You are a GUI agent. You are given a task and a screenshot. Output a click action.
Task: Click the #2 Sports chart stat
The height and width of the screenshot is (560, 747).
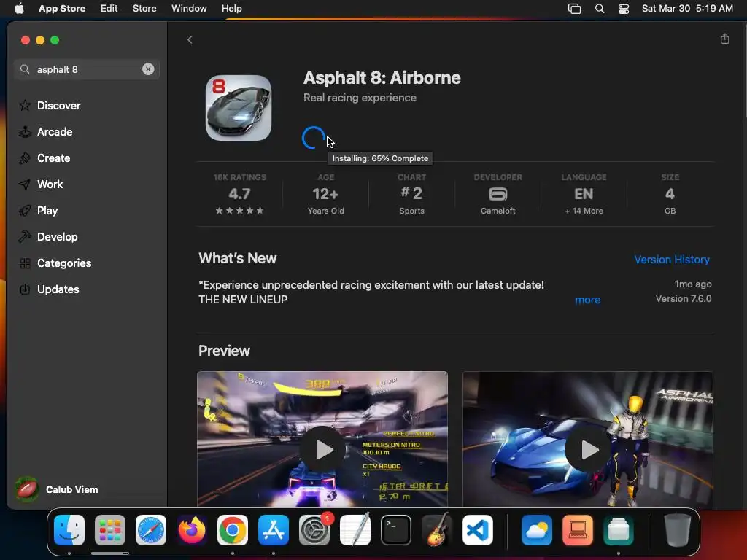click(411, 193)
